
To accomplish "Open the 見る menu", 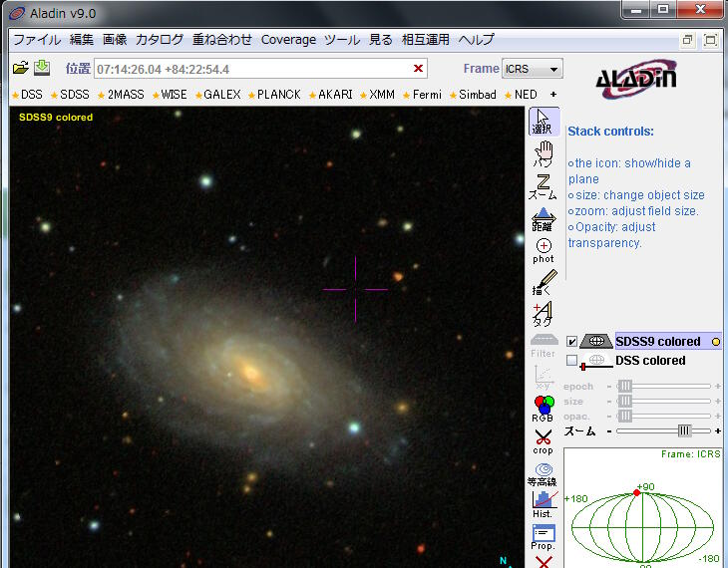I will (x=381, y=40).
